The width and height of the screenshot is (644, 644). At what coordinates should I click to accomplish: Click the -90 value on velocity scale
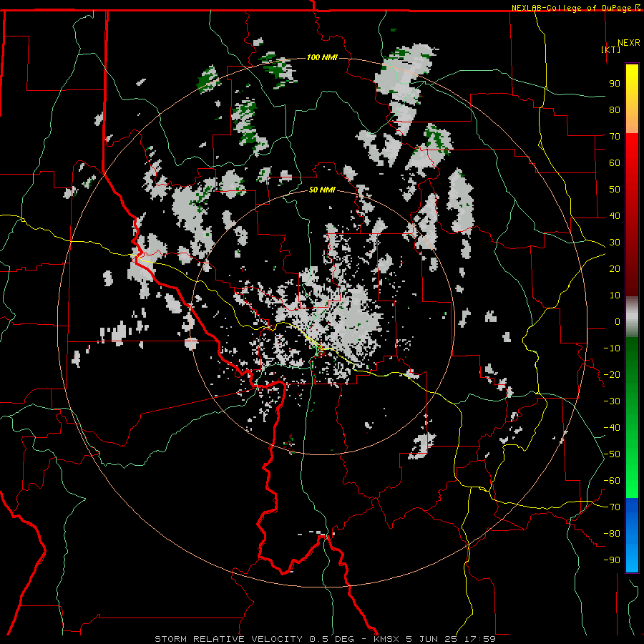[612, 560]
